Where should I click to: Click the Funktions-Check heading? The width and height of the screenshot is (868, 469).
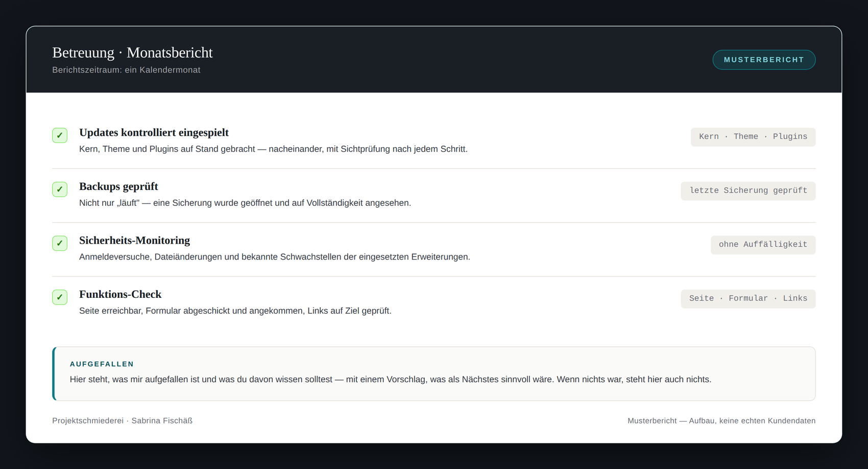tap(120, 294)
